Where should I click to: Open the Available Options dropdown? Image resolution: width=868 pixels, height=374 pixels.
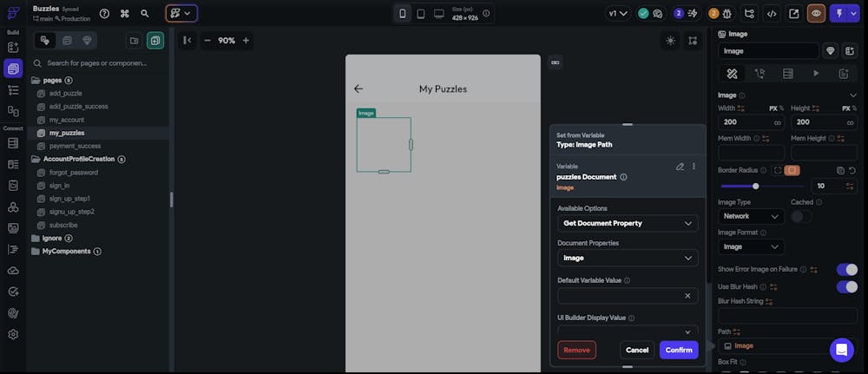pyautogui.click(x=627, y=223)
